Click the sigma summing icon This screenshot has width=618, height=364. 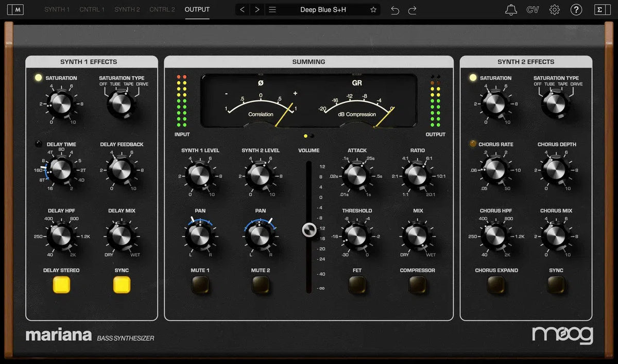point(602,9)
